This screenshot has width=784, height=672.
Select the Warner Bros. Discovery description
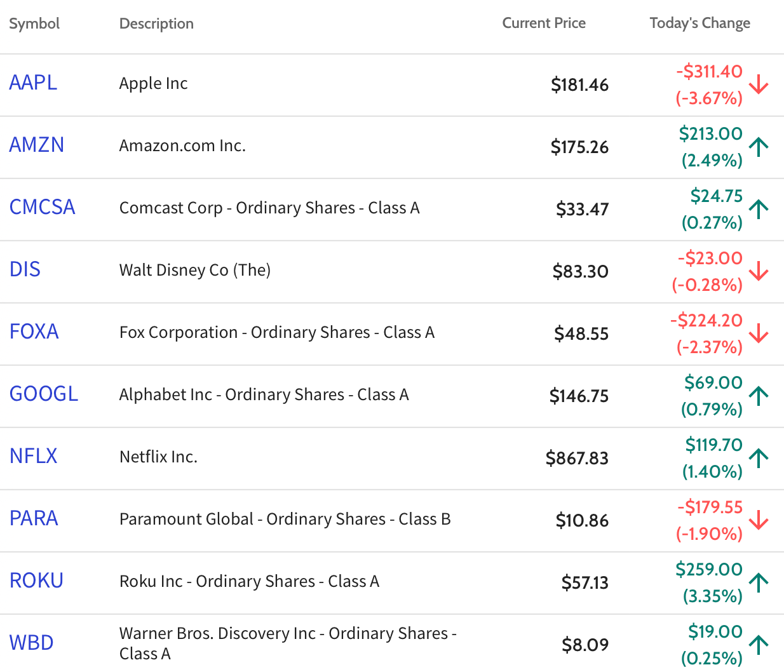click(x=288, y=643)
